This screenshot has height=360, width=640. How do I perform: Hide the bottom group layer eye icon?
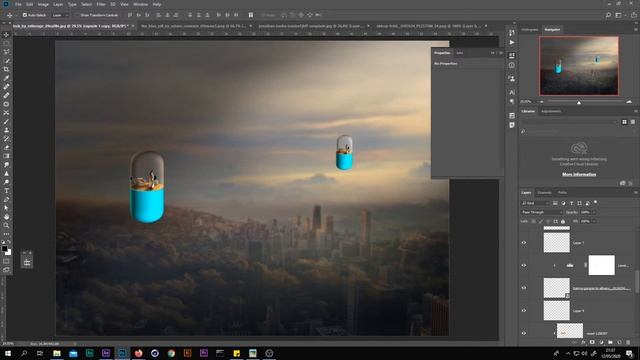pos(524,333)
